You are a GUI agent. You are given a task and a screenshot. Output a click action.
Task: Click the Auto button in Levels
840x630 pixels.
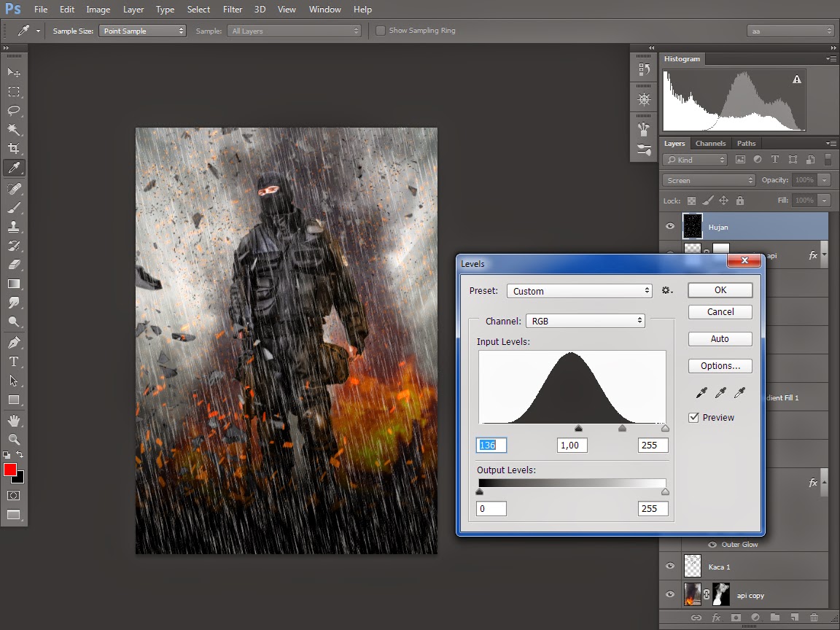click(x=720, y=339)
